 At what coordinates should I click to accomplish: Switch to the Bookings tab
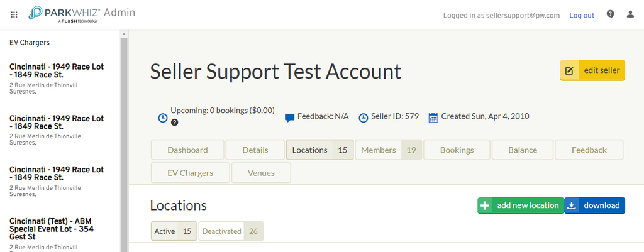(457, 150)
